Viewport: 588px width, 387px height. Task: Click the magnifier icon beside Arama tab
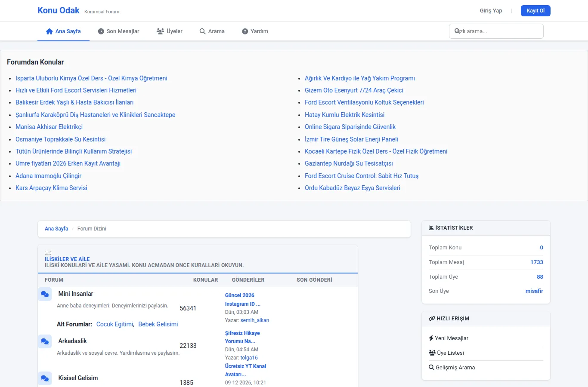coord(202,31)
